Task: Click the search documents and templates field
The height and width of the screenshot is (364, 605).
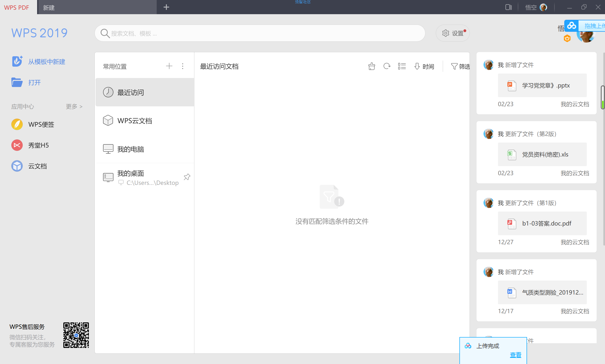Action: (260, 33)
